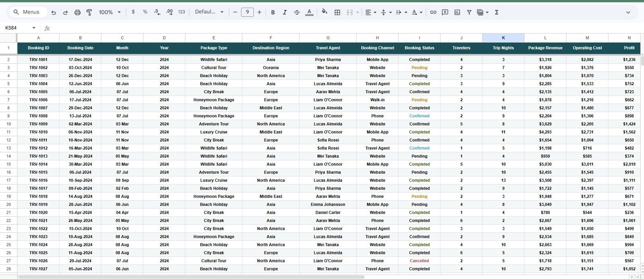Open vertical align dropdown

(x=386, y=12)
